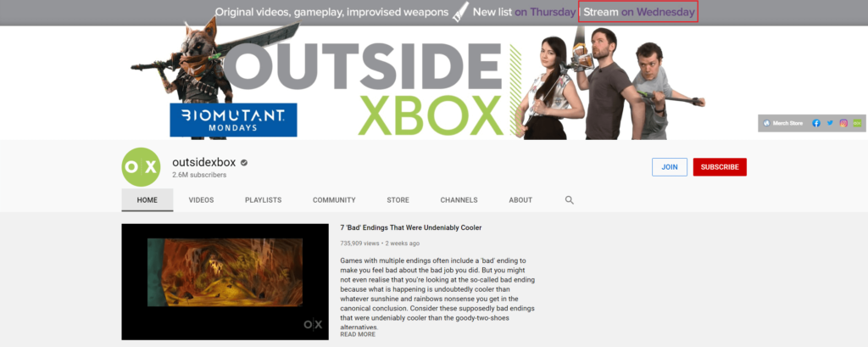This screenshot has width=868, height=347.
Task: Open the CHANNELS tab
Action: point(459,200)
